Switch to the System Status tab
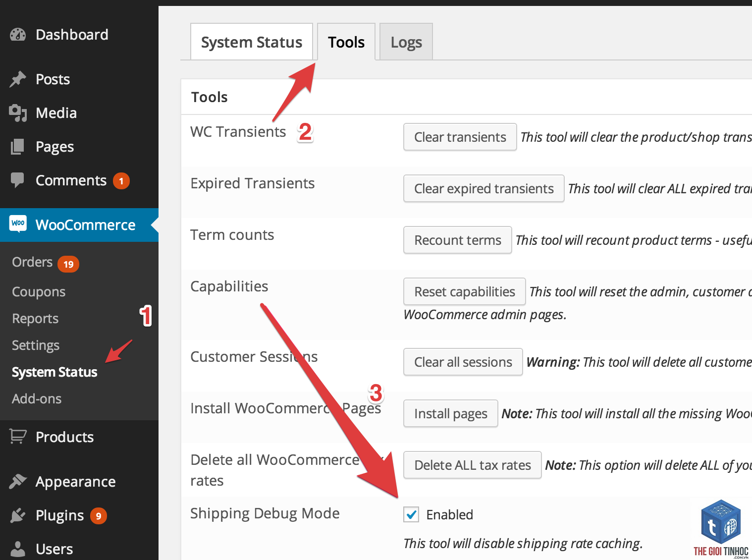The image size is (752, 560). click(252, 42)
